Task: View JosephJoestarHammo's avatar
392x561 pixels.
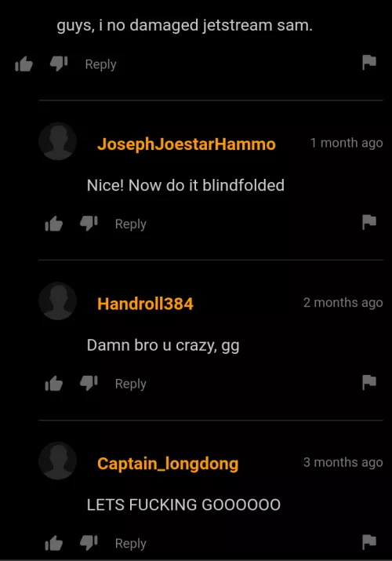Action: click(x=57, y=141)
